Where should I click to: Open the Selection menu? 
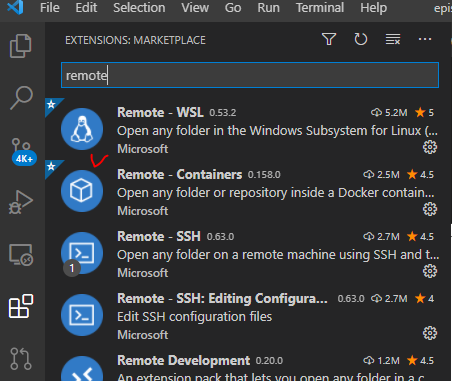[x=139, y=7]
